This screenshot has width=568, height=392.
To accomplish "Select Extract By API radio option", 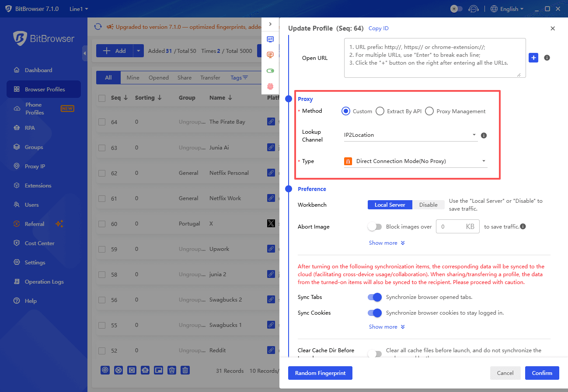I will tap(380, 111).
